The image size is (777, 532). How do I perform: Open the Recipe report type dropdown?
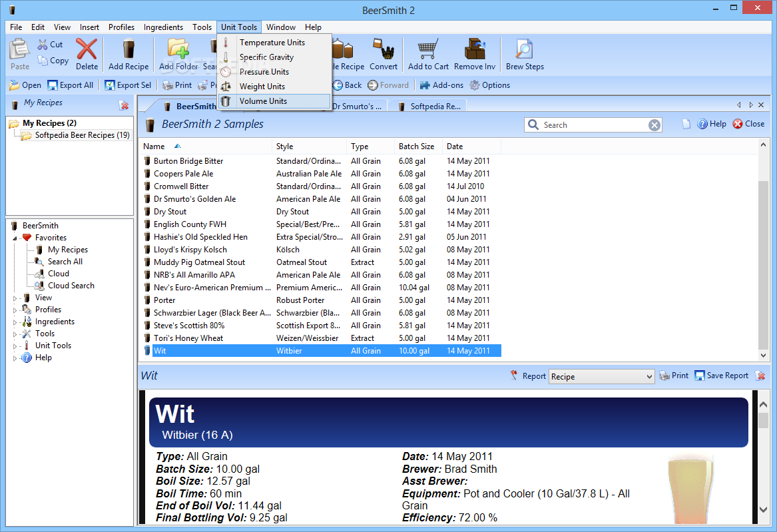click(x=602, y=377)
